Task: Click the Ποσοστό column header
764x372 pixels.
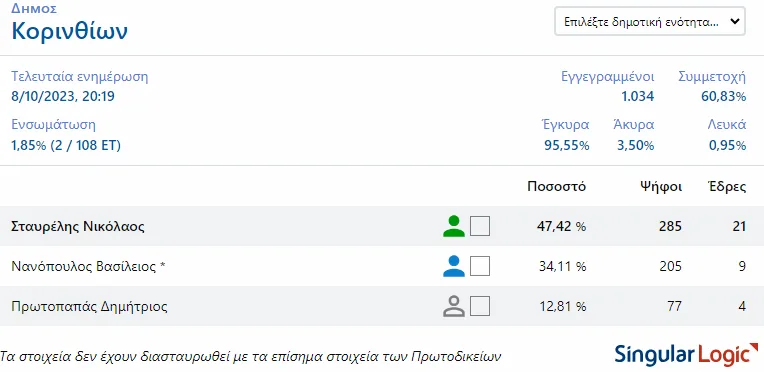Action: tap(556, 187)
